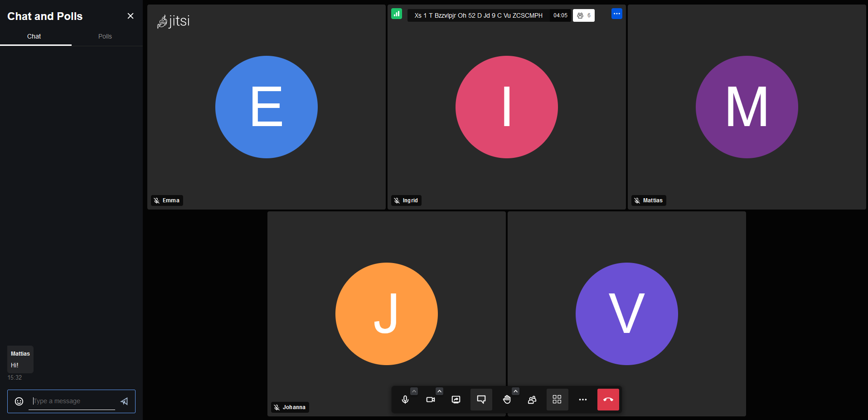Switch to the Polls tab

tap(105, 36)
